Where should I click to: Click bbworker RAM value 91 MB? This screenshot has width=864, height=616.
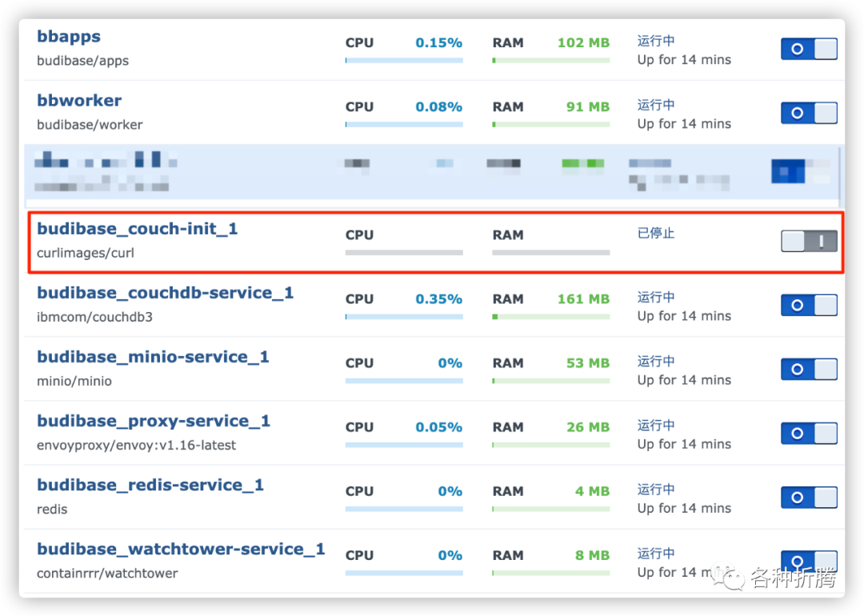click(x=588, y=107)
